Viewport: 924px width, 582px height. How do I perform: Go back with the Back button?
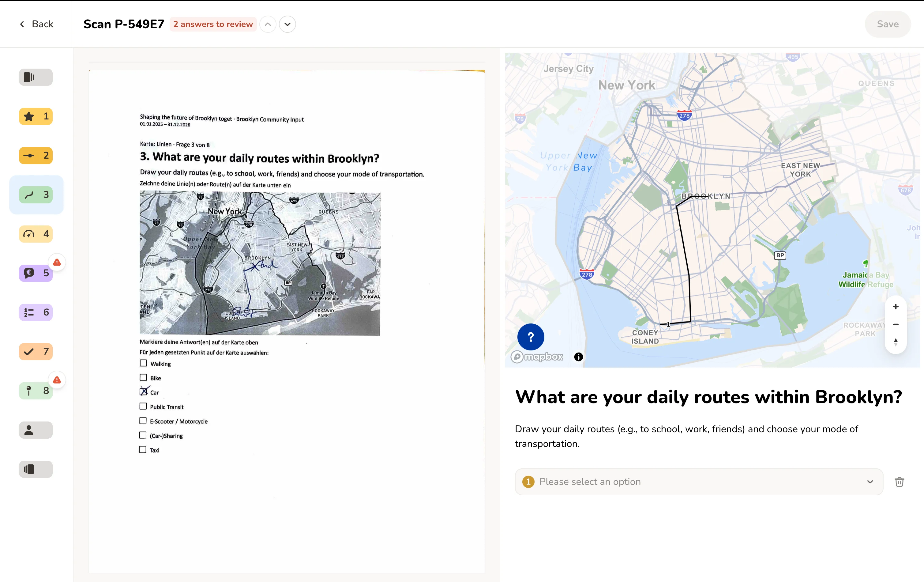[36, 24]
